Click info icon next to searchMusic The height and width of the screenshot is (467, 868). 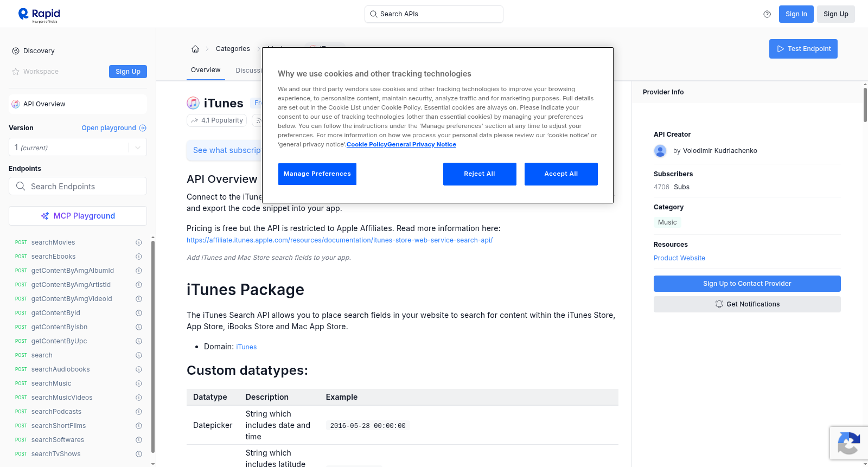pos(139,383)
